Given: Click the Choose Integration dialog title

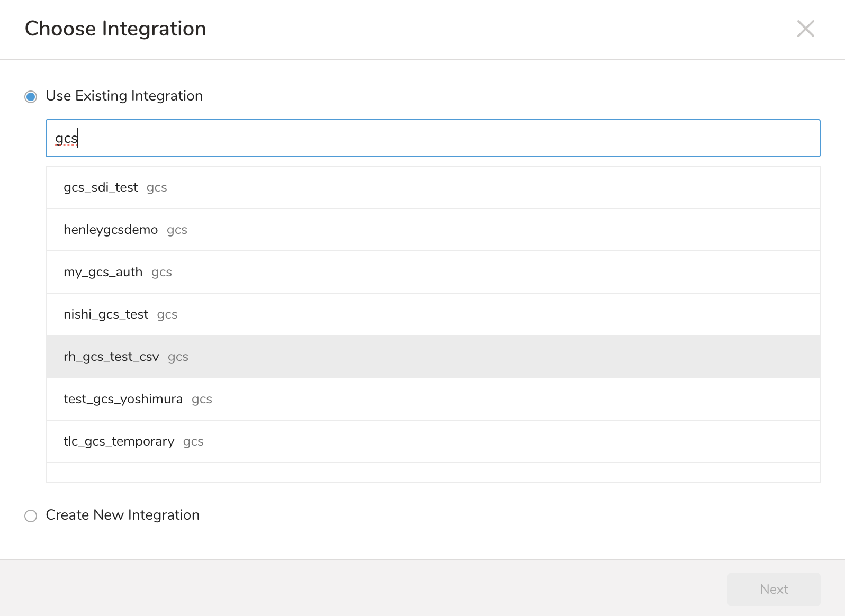Looking at the screenshot, I should click(x=115, y=29).
